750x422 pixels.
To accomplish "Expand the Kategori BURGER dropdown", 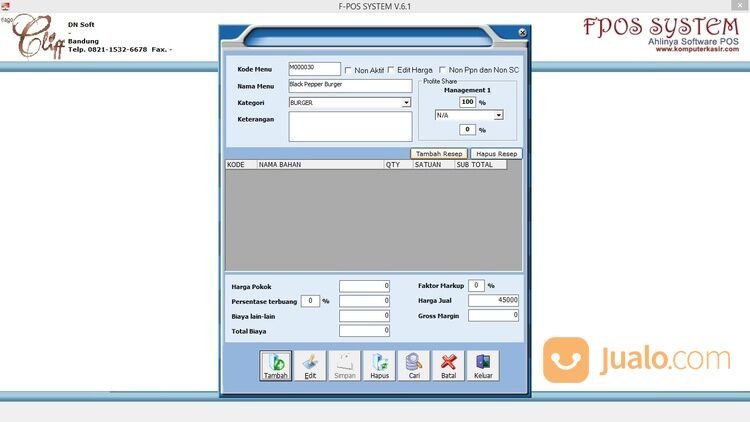I will tap(406, 103).
